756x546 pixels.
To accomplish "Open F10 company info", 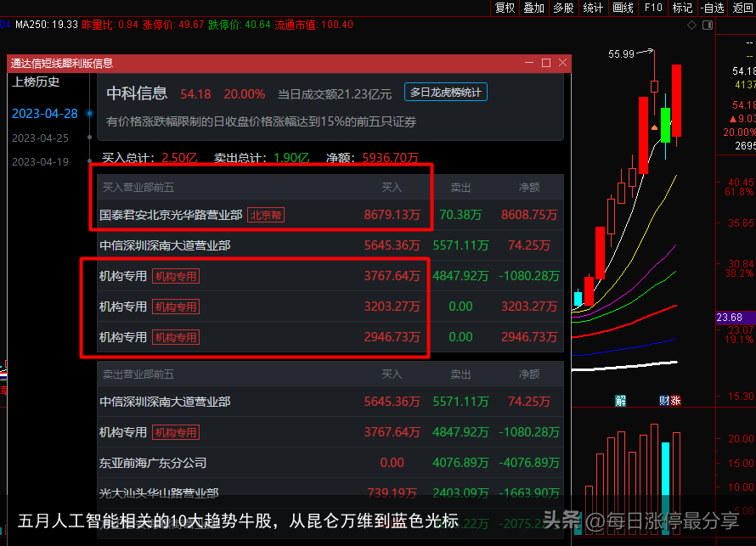I will tap(653, 8).
